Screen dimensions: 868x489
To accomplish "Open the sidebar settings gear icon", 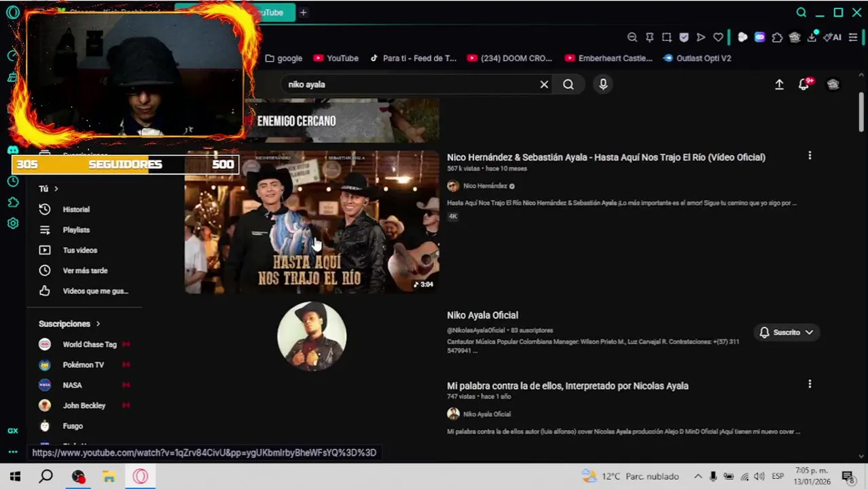I will (13, 223).
